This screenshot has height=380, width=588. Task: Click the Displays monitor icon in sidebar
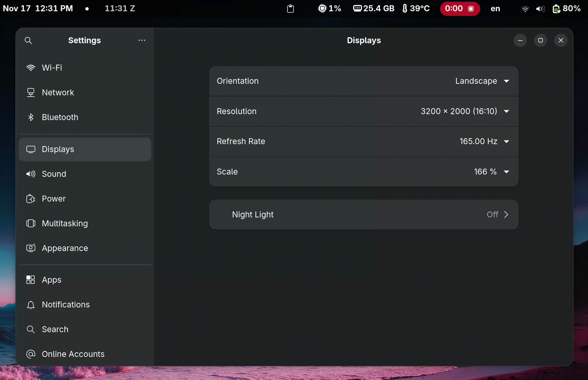(31, 149)
